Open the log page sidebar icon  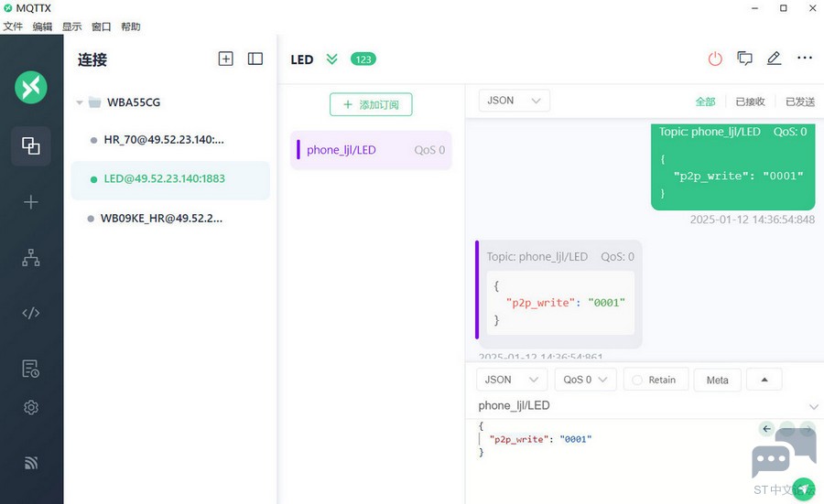coord(30,369)
